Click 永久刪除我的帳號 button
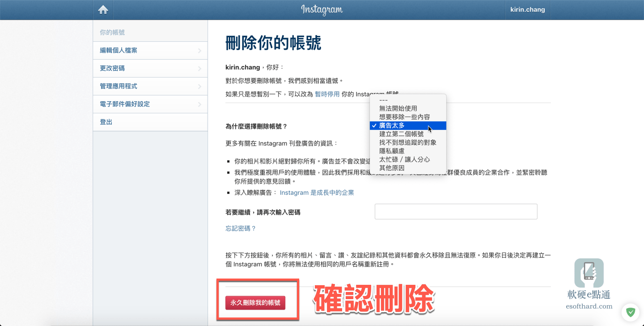 coord(255,303)
